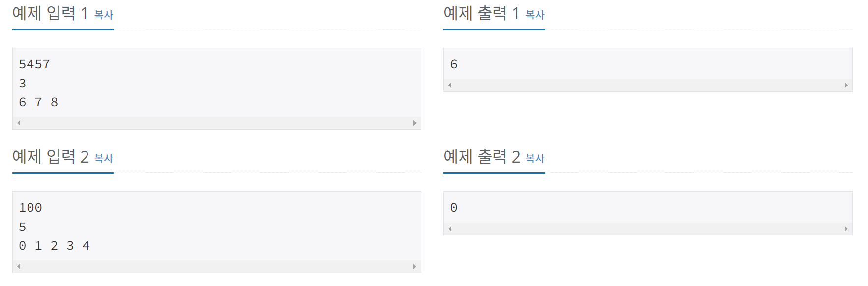Copy example output 2 via 복사 link
The width and height of the screenshot is (868, 286).
point(535,158)
